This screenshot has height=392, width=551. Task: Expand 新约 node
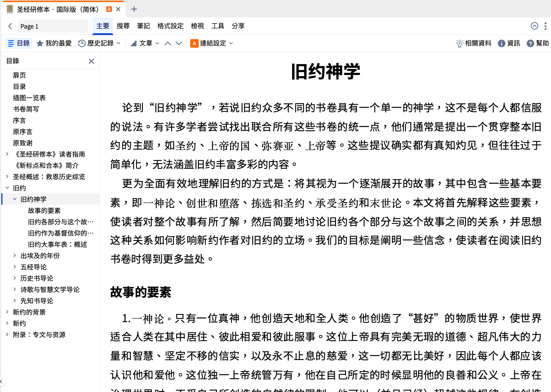[x=7, y=323]
